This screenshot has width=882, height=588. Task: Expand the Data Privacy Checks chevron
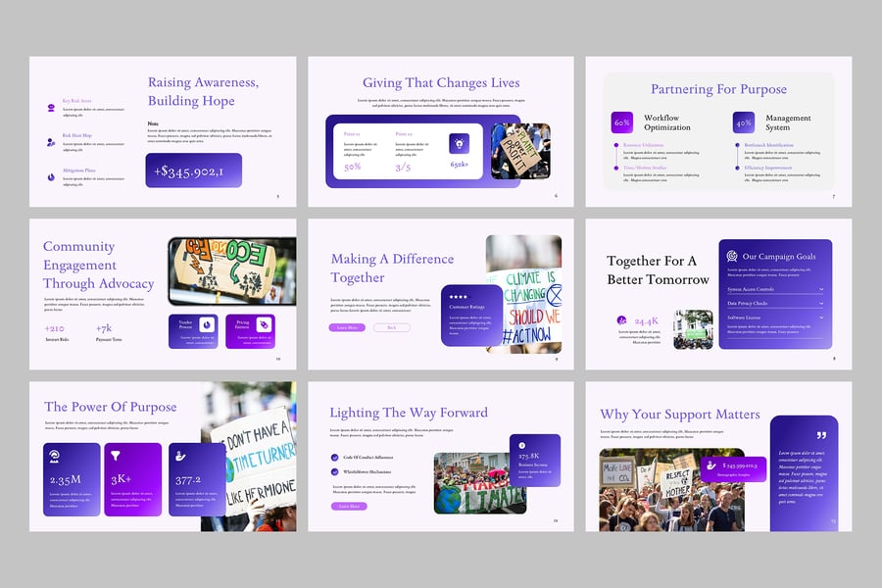(820, 304)
